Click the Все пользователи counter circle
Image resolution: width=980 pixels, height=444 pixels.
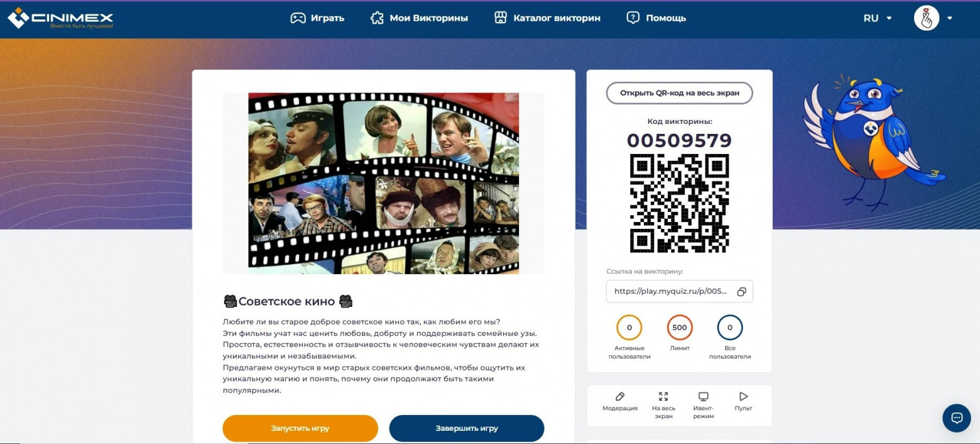point(730,328)
